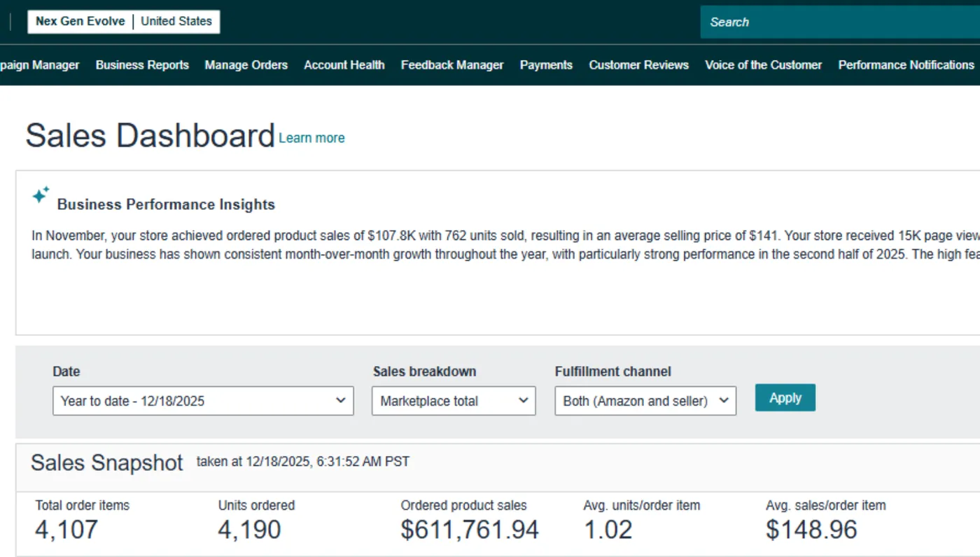Open Performance Notifications

pos(906,65)
